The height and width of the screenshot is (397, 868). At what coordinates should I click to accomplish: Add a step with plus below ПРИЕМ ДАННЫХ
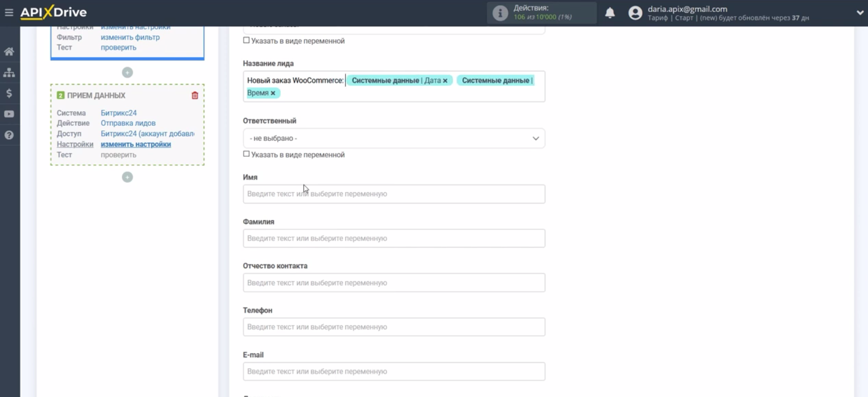click(127, 177)
